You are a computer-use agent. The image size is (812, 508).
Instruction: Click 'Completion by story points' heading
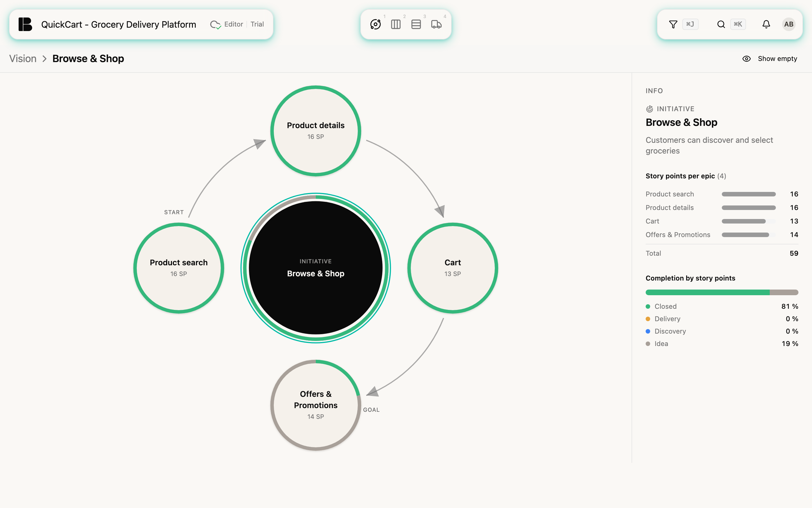click(x=690, y=278)
